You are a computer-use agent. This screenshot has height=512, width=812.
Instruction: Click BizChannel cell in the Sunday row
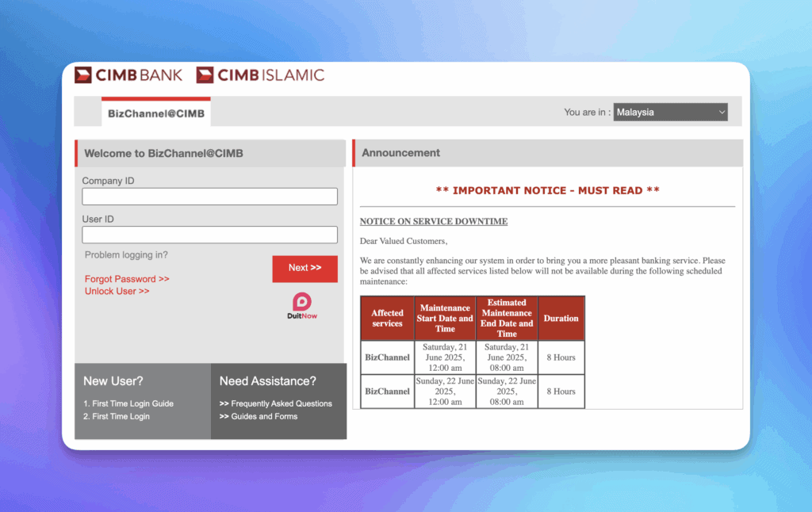click(x=387, y=392)
